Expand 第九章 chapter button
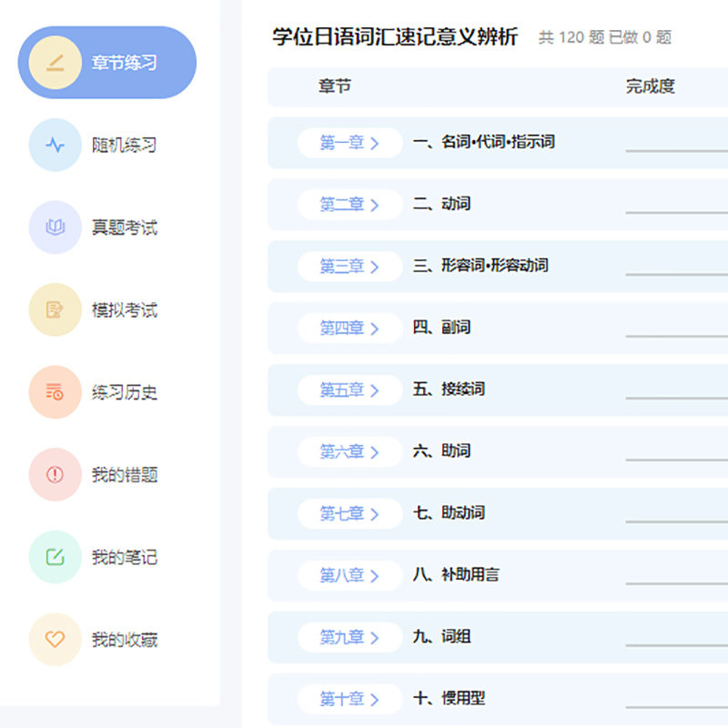The height and width of the screenshot is (728, 728). pos(349,638)
